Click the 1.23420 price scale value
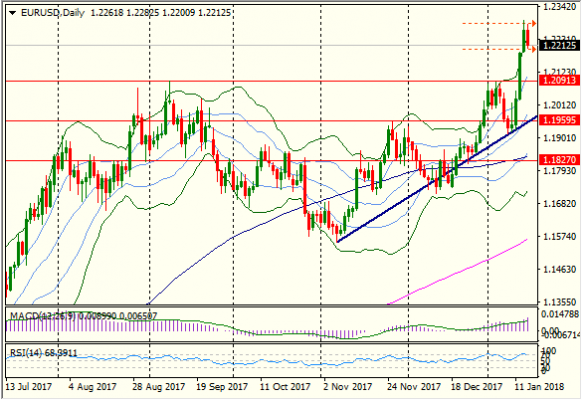This screenshot has height=400, width=584. [560, 7]
